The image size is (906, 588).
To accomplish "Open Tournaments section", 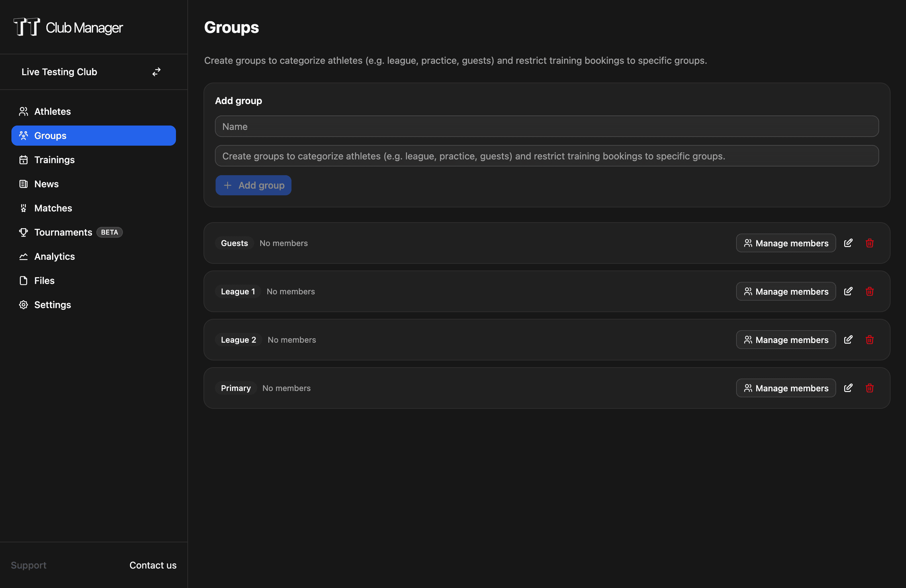I will click(94, 232).
